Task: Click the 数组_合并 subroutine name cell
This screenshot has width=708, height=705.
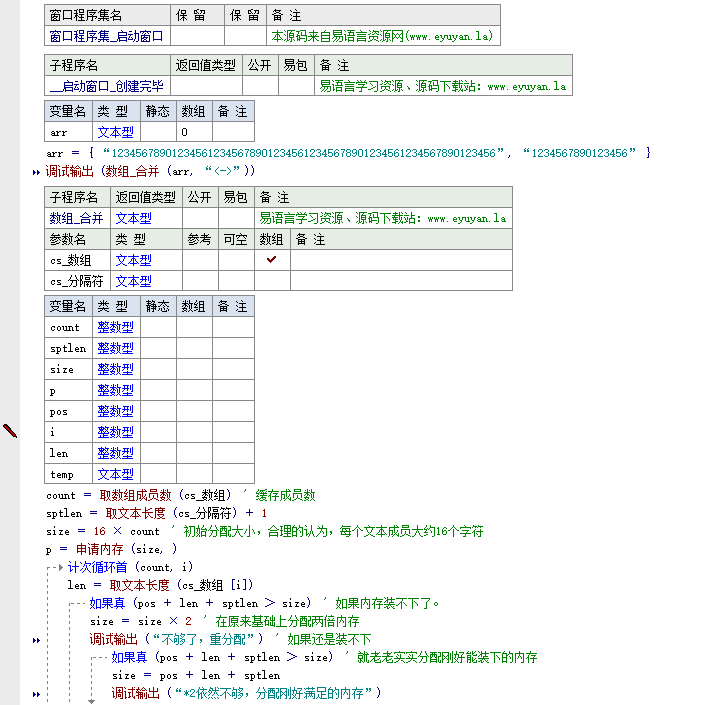Action: pyautogui.click(x=77, y=218)
